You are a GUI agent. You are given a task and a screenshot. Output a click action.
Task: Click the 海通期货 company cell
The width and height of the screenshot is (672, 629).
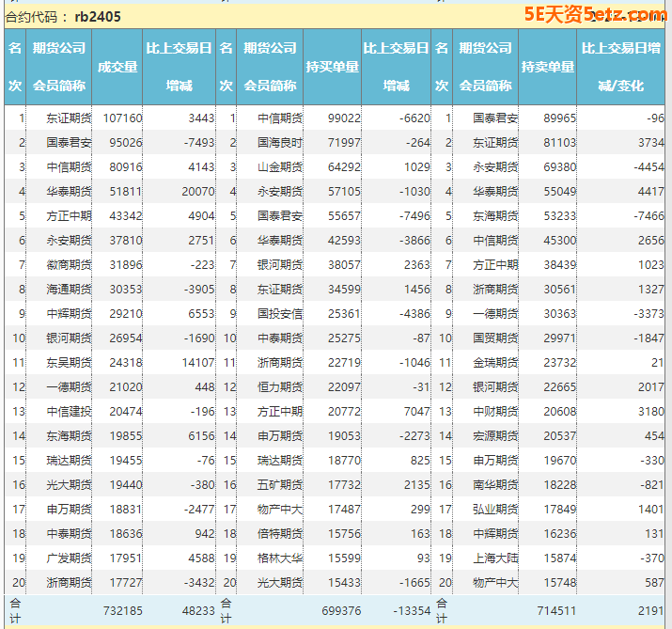[x=69, y=290]
